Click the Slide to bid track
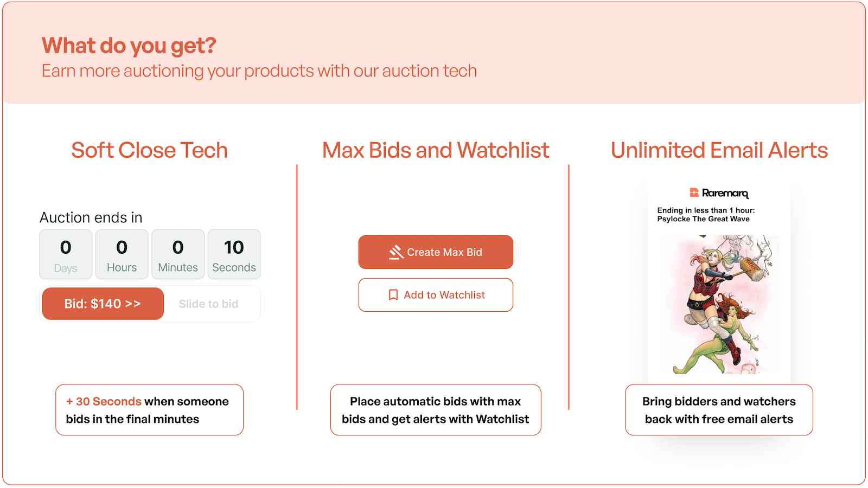 click(x=209, y=304)
